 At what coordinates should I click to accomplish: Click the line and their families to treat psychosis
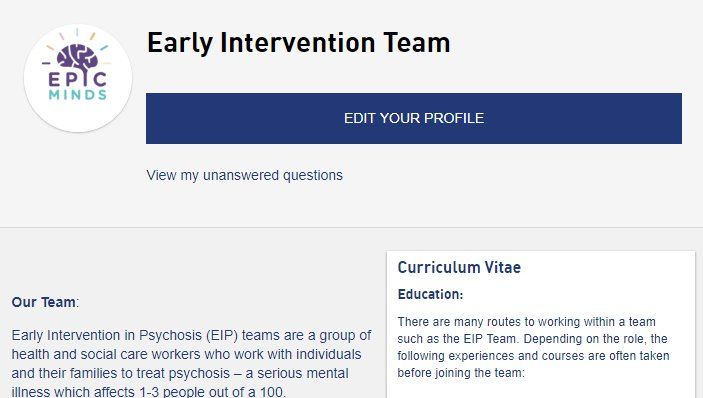[x=180, y=373]
